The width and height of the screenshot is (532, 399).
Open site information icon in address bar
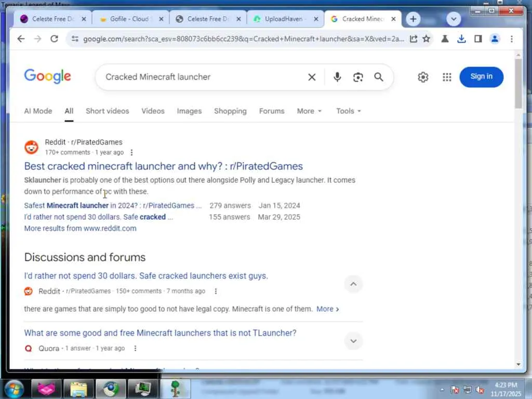75,39
